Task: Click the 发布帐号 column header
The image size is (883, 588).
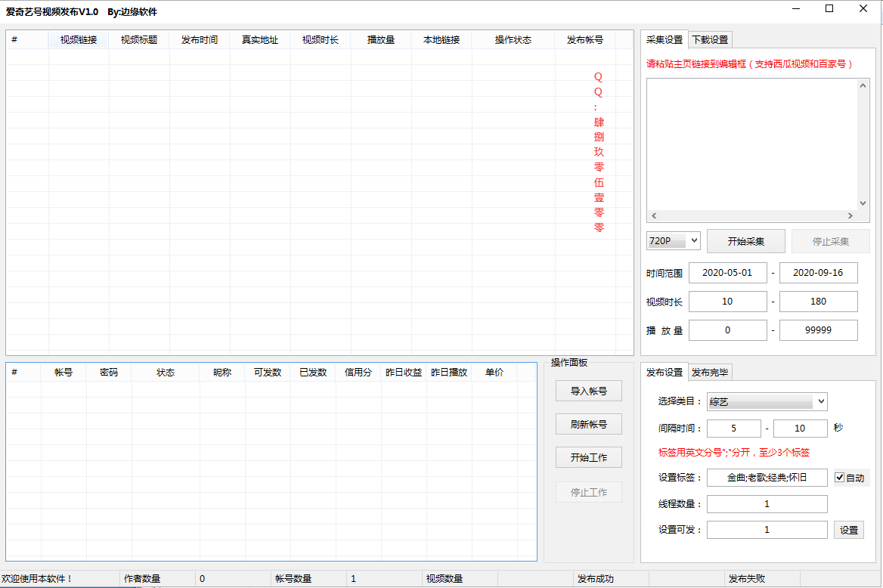Action: [585, 40]
